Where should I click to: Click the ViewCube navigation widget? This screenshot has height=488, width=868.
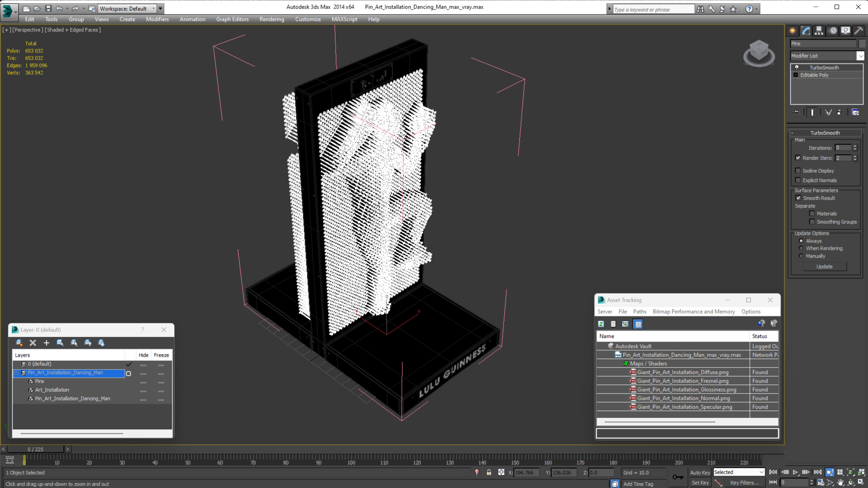click(759, 53)
